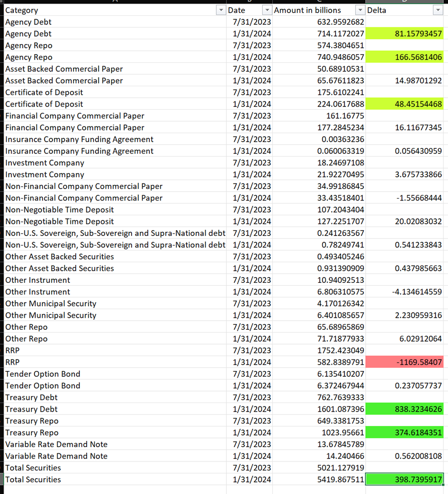Viewport: 448px width, 494px height.
Task: Select the Agency Debt delta cell 81.15793457
Action: point(404,34)
